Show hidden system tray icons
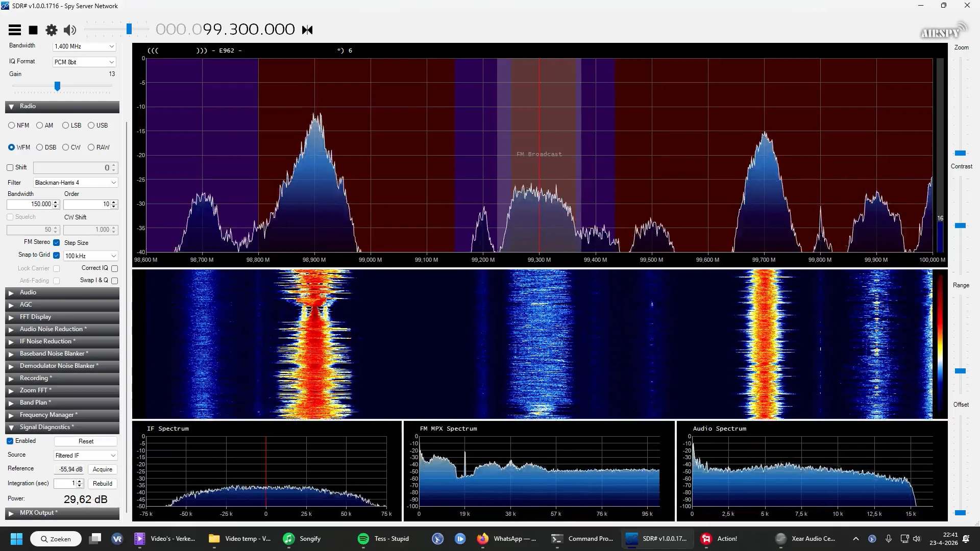The width and height of the screenshot is (980, 551). tap(856, 539)
